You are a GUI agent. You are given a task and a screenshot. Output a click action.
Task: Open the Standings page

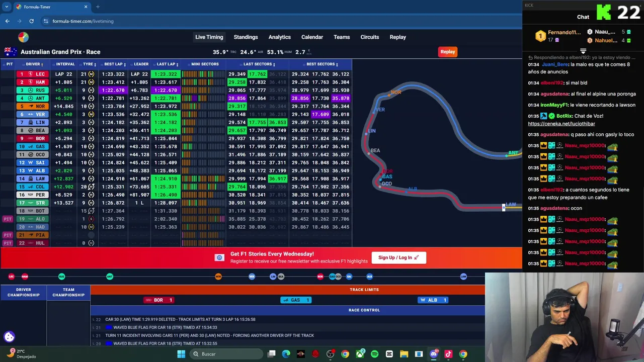click(x=246, y=37)
